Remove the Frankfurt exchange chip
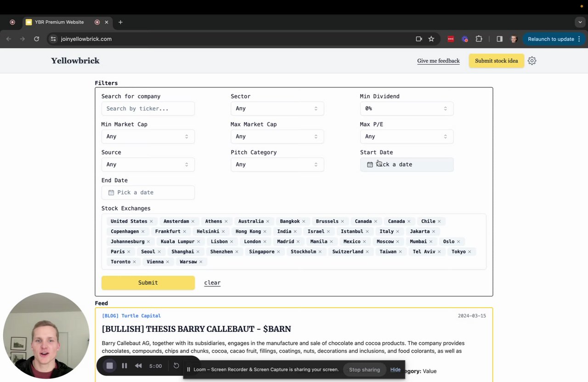588x382 pixels. pos(184,232)
